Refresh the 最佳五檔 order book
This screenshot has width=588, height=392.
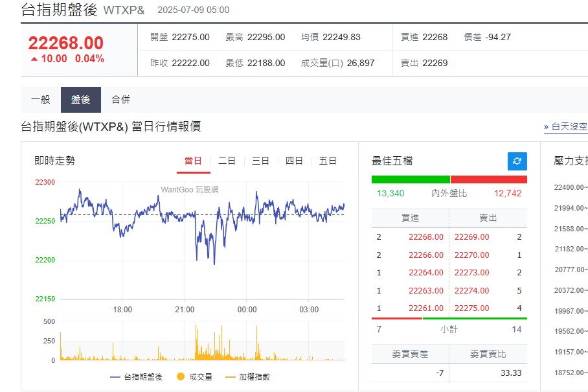click(x=517, y=161)
